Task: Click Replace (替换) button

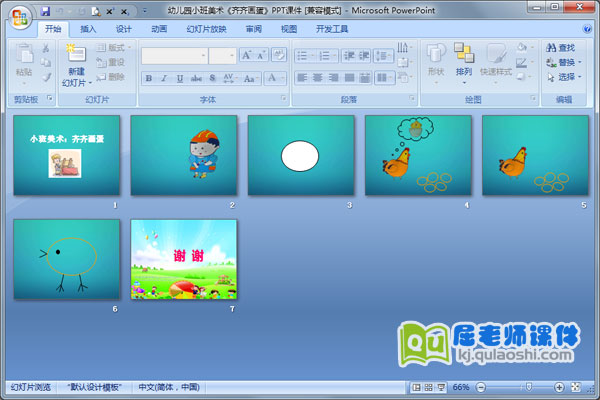Action: point(563,62)
